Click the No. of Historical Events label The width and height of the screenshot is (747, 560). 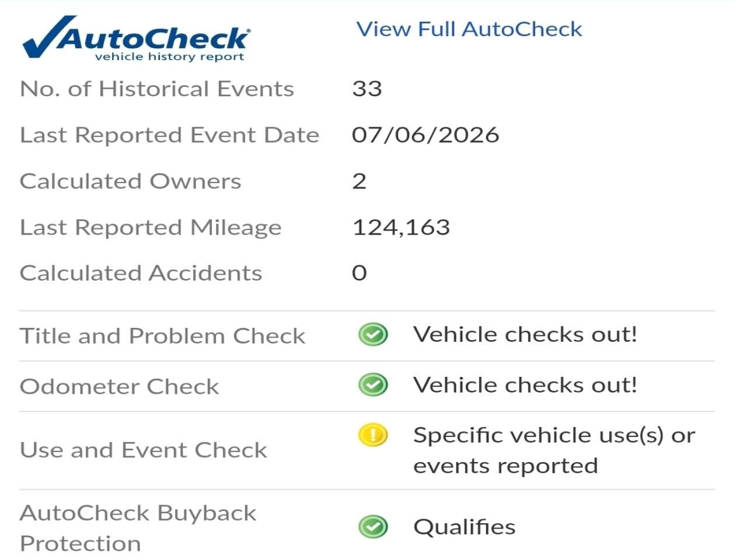pyautogui.click(x=157, y=89)
